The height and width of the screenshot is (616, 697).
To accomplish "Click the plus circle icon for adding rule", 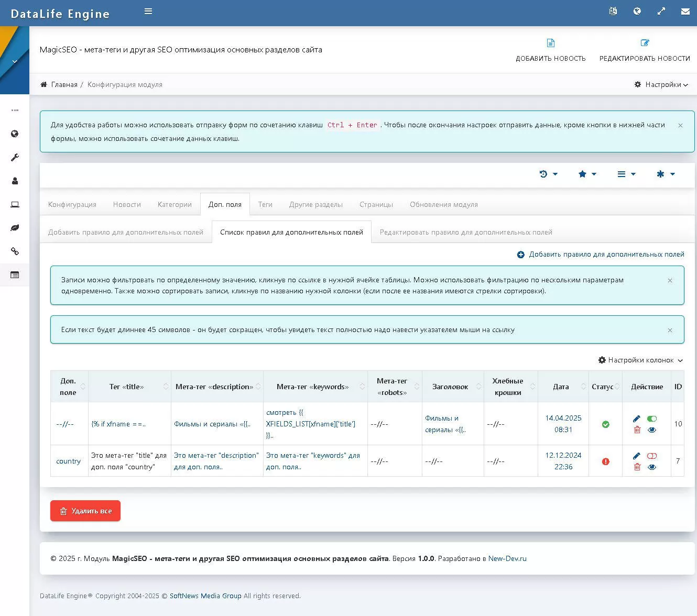I will click(521, 255).
